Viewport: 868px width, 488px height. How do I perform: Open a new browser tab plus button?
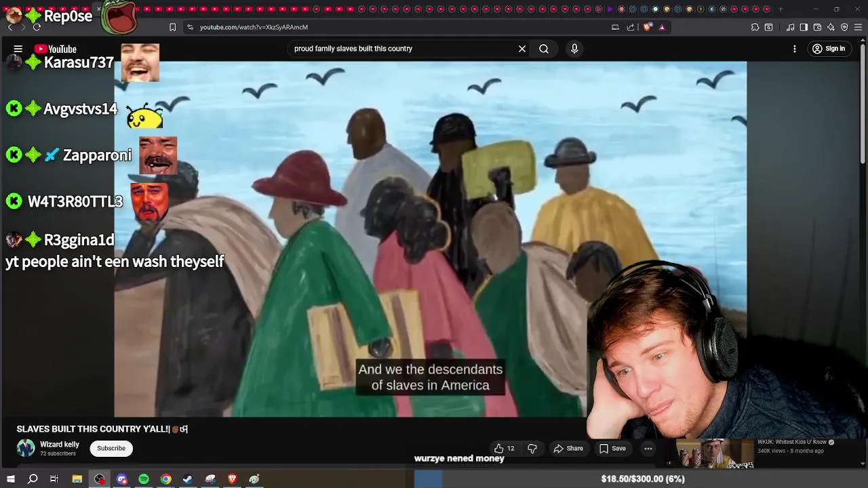click(x=781, y=9)
